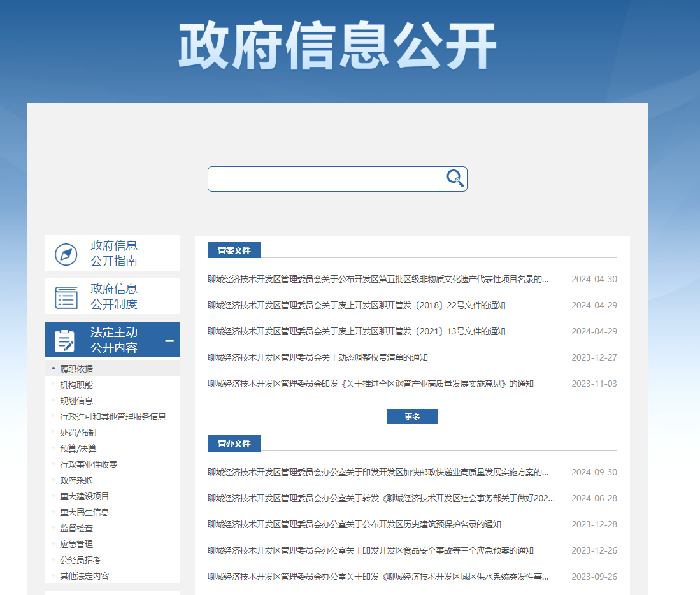Click the clipboard icon beside 法定主动公开内容

[x=66, y=340]
